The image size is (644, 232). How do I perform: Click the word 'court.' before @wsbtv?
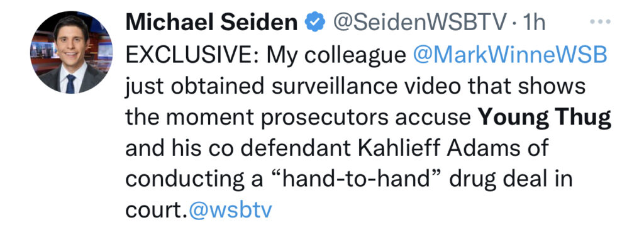[156, 210]
